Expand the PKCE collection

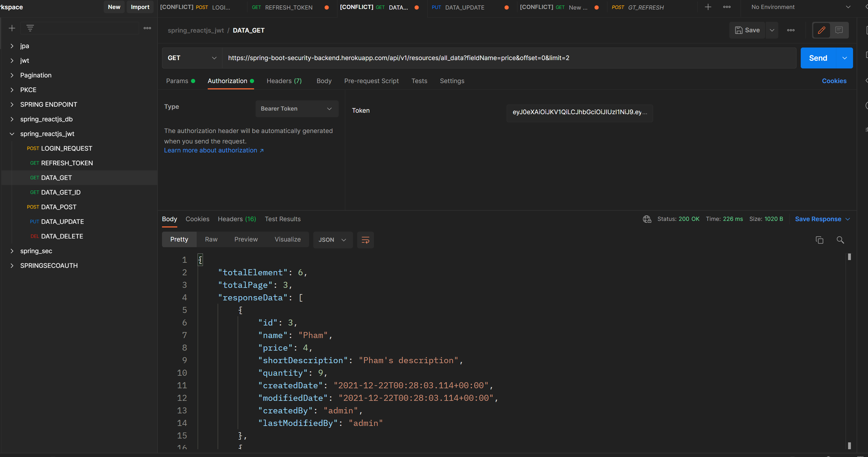coord(12,90)
